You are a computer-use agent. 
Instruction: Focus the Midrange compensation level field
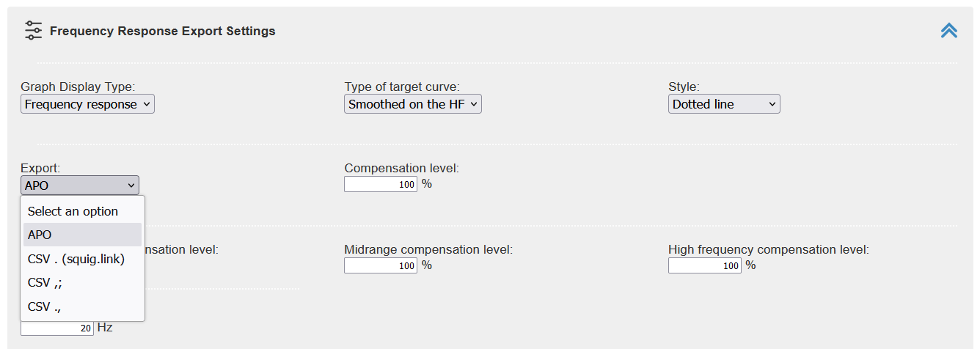(381, 265)
